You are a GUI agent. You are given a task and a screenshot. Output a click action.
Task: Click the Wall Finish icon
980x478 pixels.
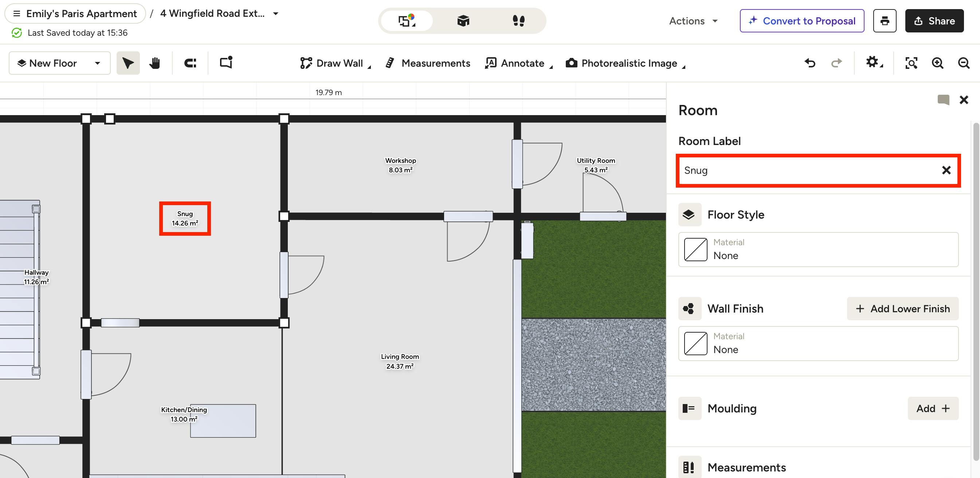(690, 309)
